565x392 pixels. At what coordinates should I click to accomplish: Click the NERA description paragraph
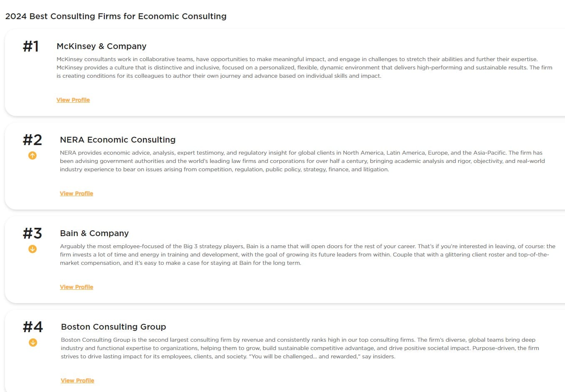302,161
